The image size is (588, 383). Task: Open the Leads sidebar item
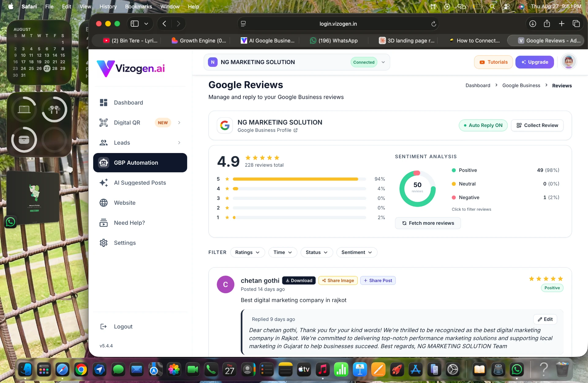pyautogui.click(x=140, y=143)
